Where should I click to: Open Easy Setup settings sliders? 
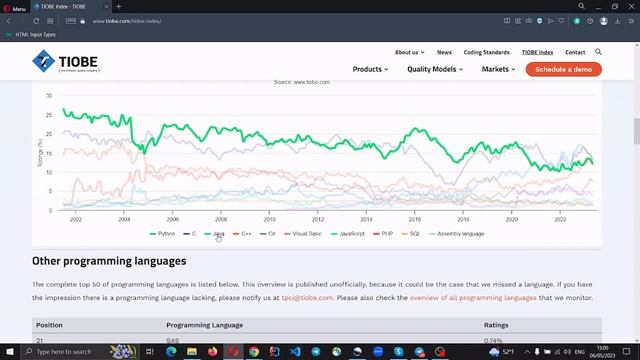tap(631, 21)
